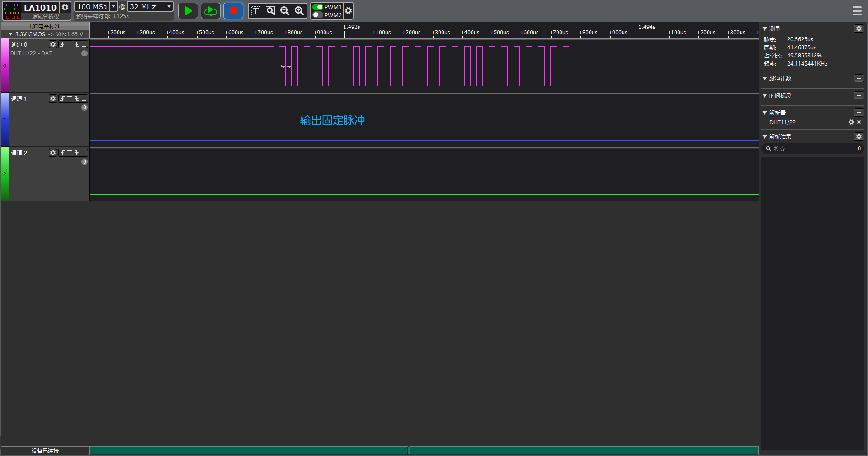Viewport: 868px width, 456px height.
Task: Zoom out the waveform view
Action: pos(285,11)
